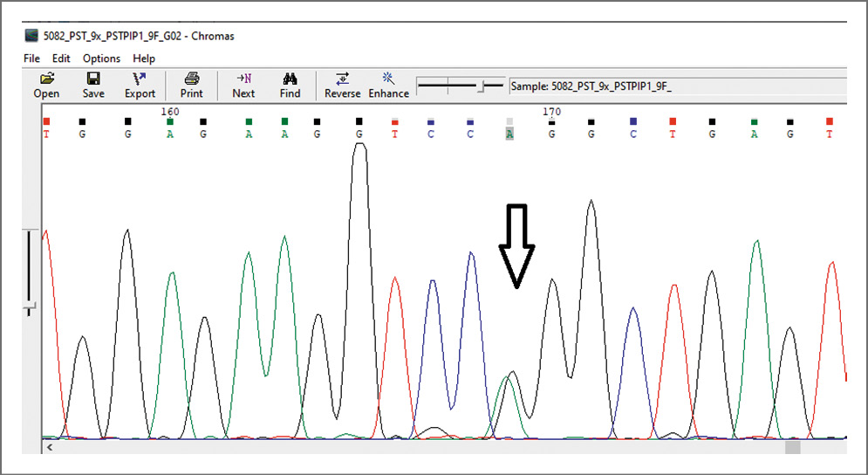Jump to next N using Next icon

coord(243,85)
